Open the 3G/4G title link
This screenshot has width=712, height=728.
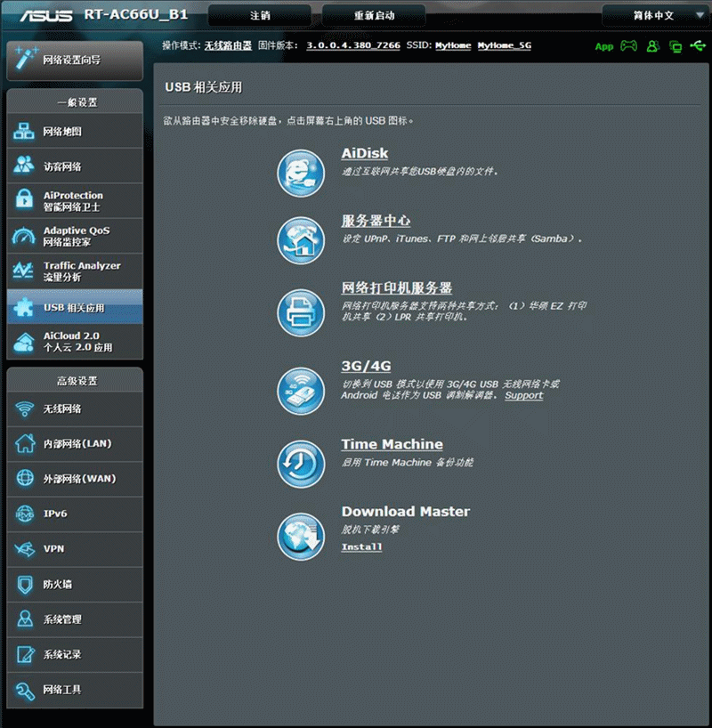click(366, 366)
